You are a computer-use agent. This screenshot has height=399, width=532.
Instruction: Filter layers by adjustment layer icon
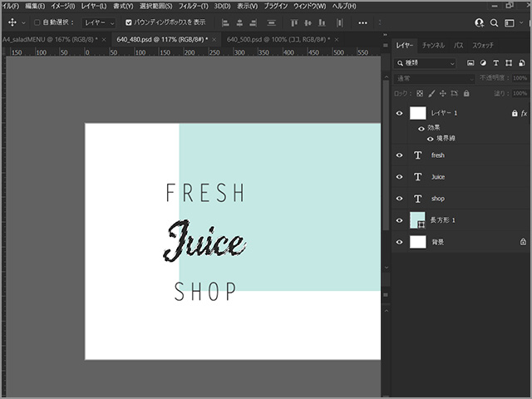coord(483,63)
